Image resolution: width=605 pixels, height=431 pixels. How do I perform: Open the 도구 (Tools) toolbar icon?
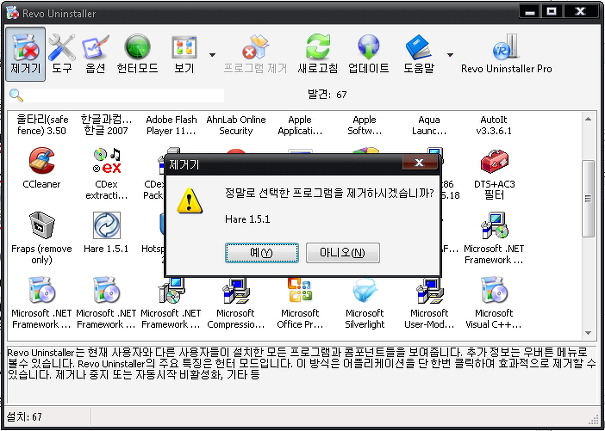(62, 54)
